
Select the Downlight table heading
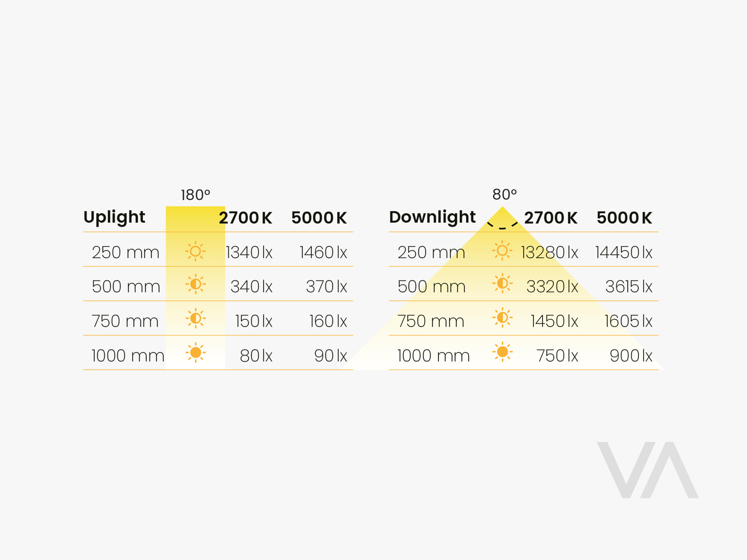point(432,217)
